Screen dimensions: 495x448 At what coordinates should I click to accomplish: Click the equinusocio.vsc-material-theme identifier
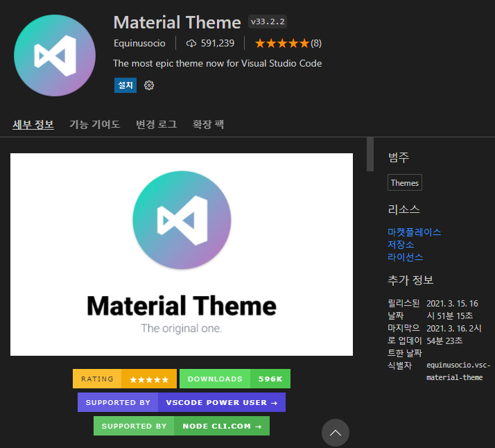click(458, 371)
